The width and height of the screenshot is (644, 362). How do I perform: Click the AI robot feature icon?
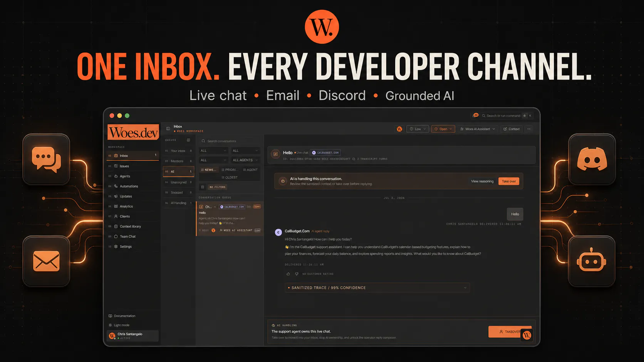pyautogui.click(x=592, y=261)
